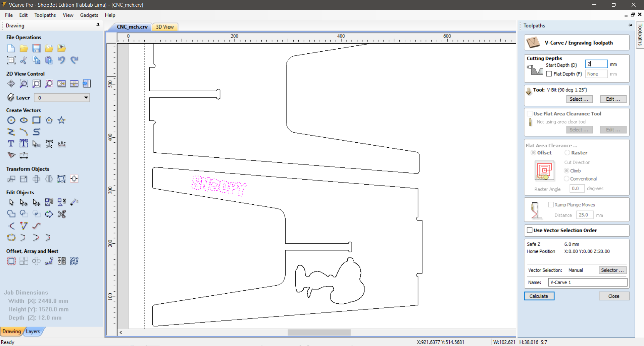Open the View menu
The height and width of the screenshot is (346, 644).
68,15
